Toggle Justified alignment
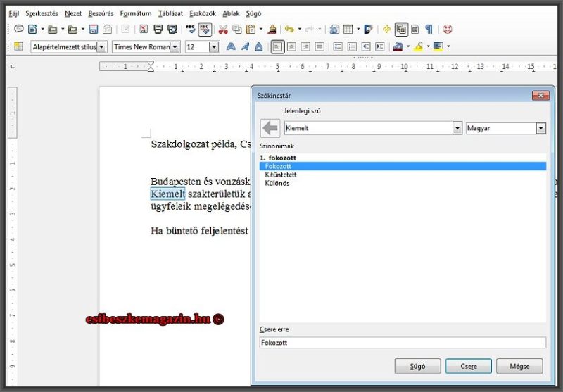The height and width of the screenshot is (392, 563). click(x=320, y=46)
